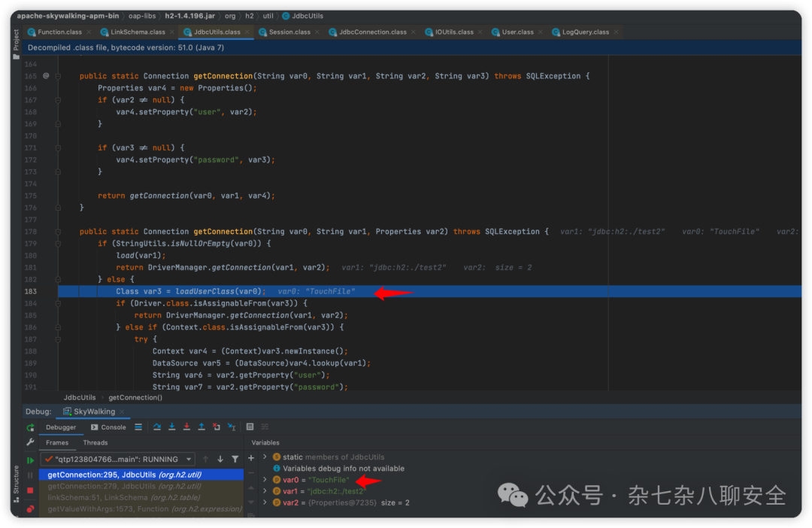Run to cursor
Image resolution: width=812 pixels, height=528 pixels.
232,427
